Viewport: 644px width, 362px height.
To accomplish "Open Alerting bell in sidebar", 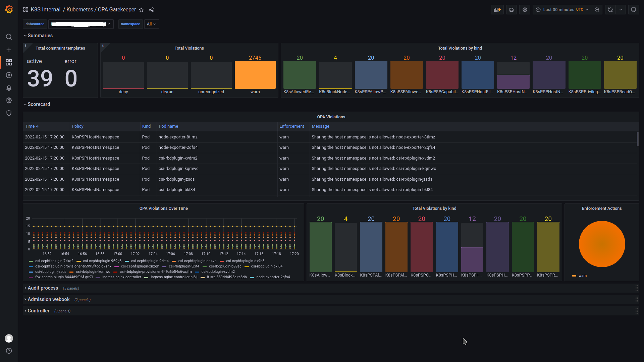I will (9, 88).
